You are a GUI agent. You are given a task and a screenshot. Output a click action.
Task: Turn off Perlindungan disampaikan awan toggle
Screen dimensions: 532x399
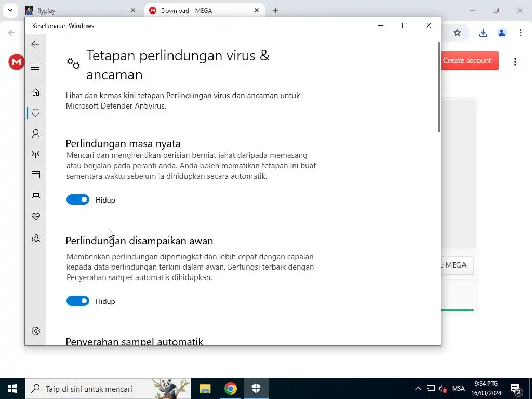coord(78,301)
